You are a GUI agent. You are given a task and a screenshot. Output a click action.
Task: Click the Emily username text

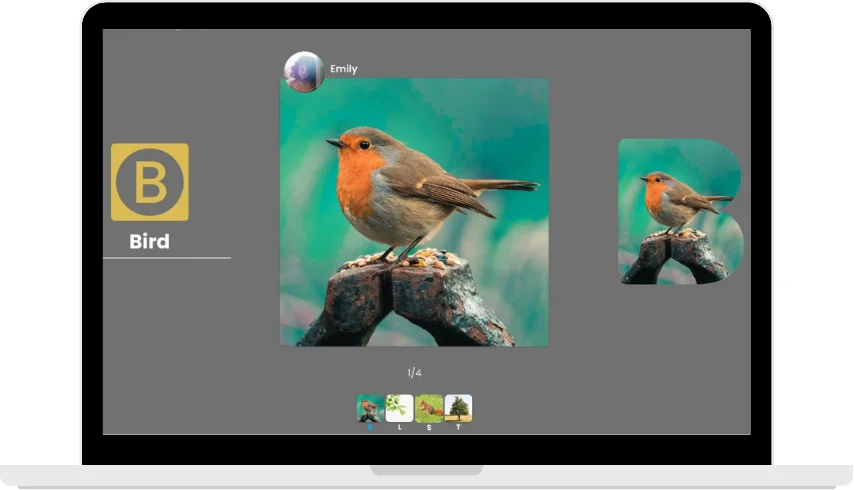[343, 69]
